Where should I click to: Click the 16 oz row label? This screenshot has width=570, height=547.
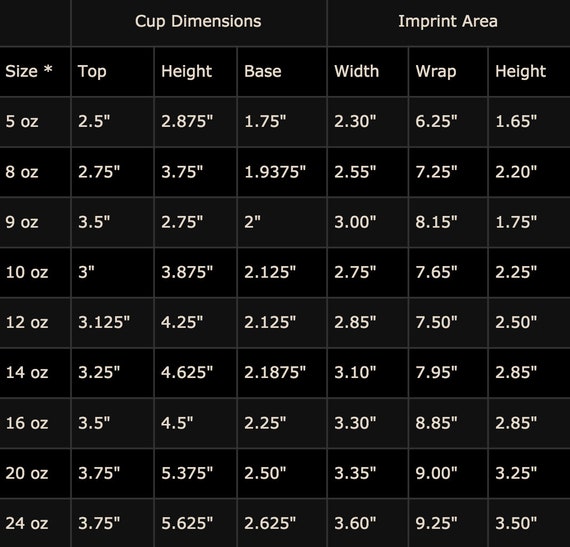(35, 423)
